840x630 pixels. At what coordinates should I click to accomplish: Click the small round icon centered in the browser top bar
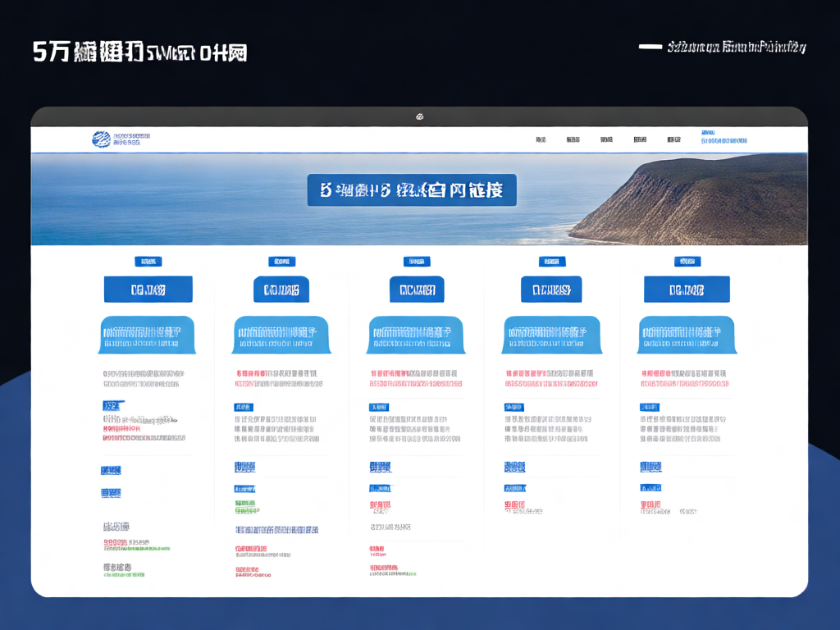pos(419,116)
